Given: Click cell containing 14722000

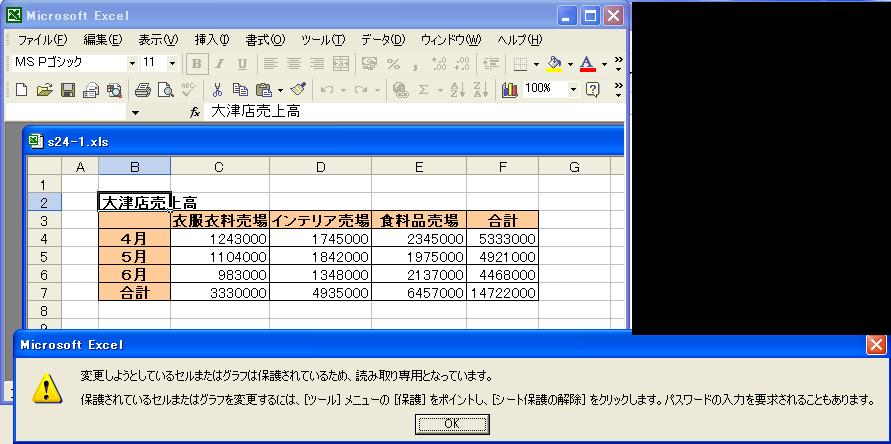Looking at the screenshot, I should click(x=502, y=293).
